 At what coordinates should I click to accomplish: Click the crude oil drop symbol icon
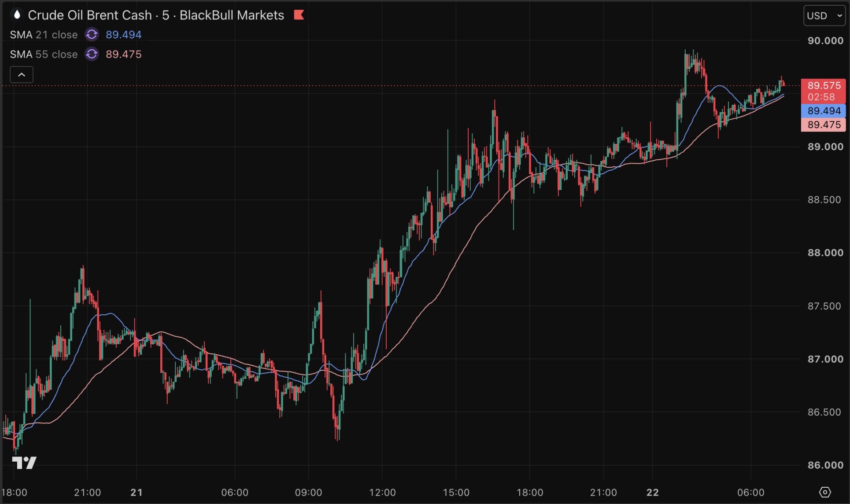tap(17, 15)
